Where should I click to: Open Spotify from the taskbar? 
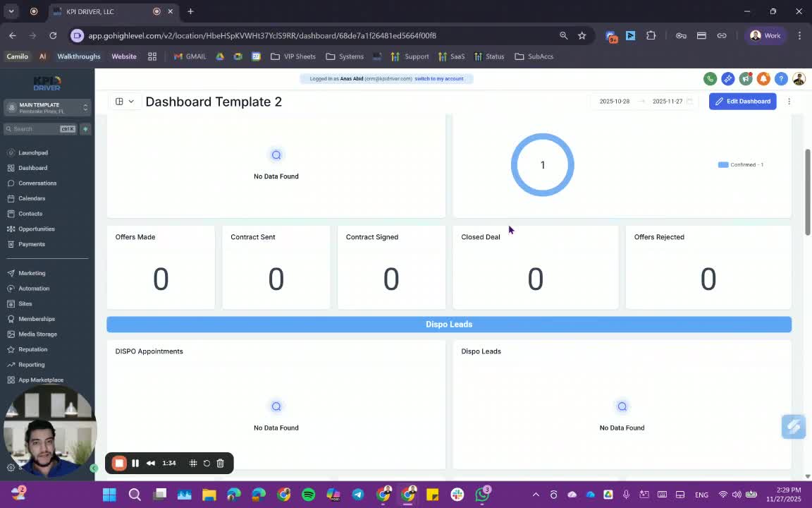click(308, 495)
